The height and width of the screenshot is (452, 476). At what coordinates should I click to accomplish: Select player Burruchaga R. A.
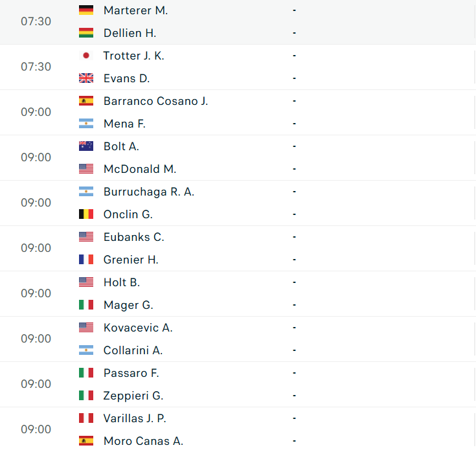(x=148, y=192)
